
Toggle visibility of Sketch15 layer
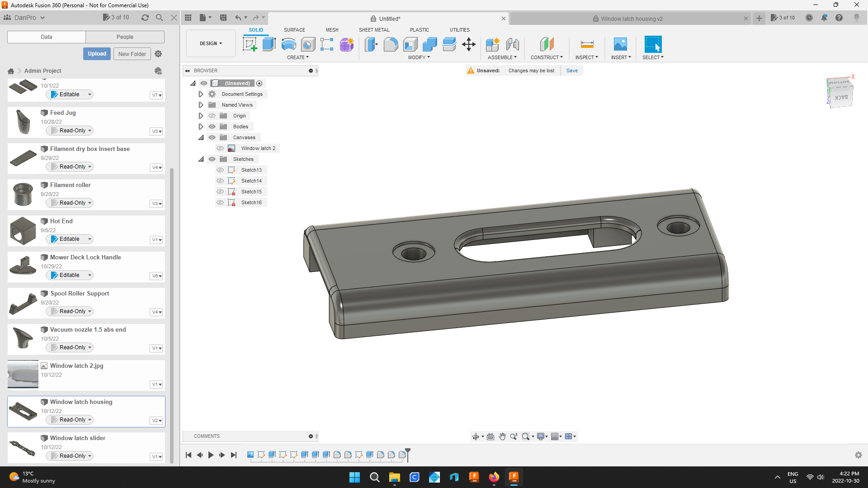221,191
